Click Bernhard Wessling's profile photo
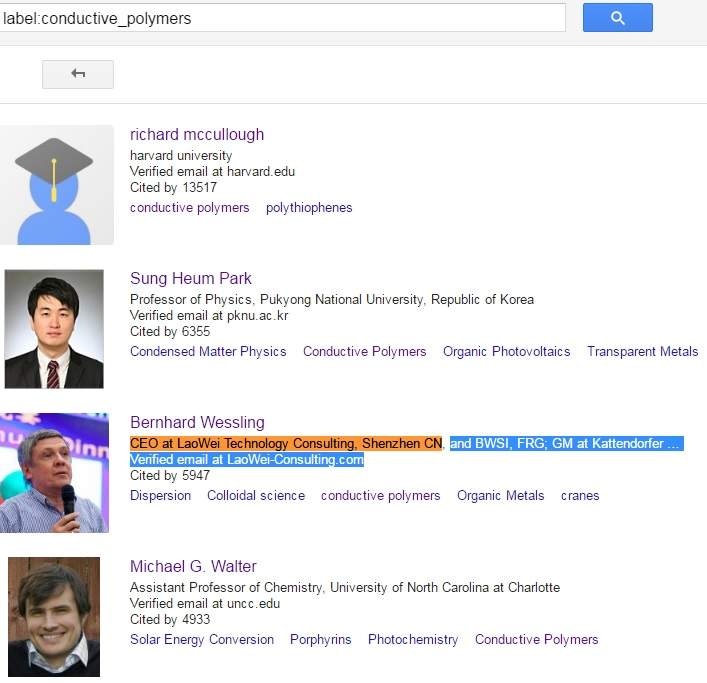Image resolution: width=707 pixels, height=683 pixels. [x=54, y=472]
